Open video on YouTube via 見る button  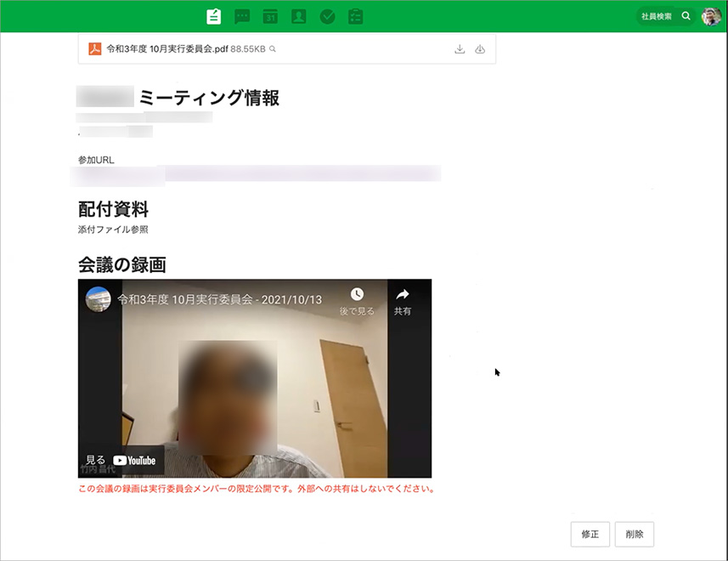pyautogui.click(x=121, y=460)
